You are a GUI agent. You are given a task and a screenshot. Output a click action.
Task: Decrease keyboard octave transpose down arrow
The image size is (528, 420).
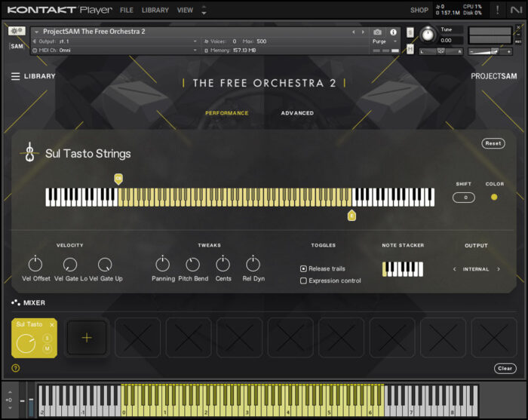click(x=10, y=408)
